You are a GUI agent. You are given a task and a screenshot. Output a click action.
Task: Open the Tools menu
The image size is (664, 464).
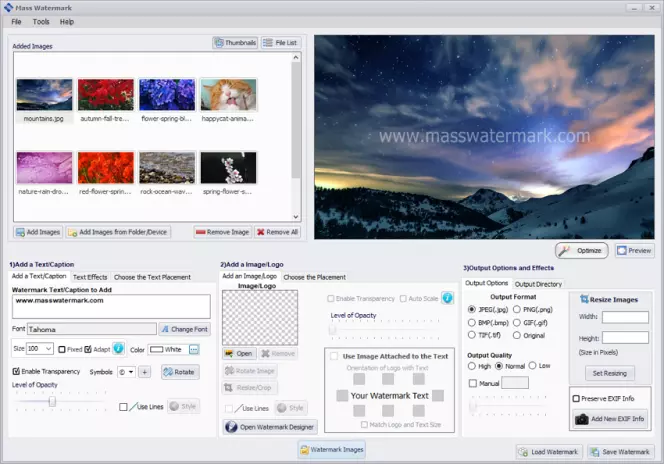[x=41, y=22]
